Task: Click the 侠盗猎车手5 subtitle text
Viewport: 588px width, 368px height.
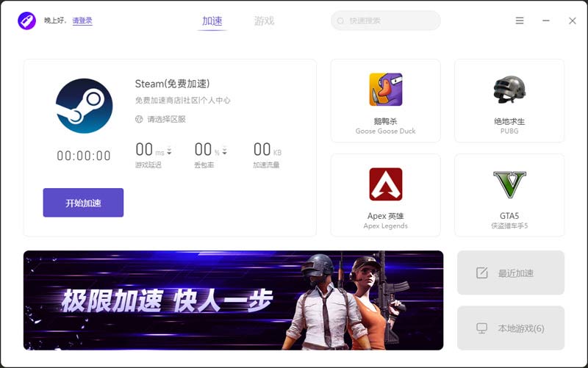Action: coord(509,226)
